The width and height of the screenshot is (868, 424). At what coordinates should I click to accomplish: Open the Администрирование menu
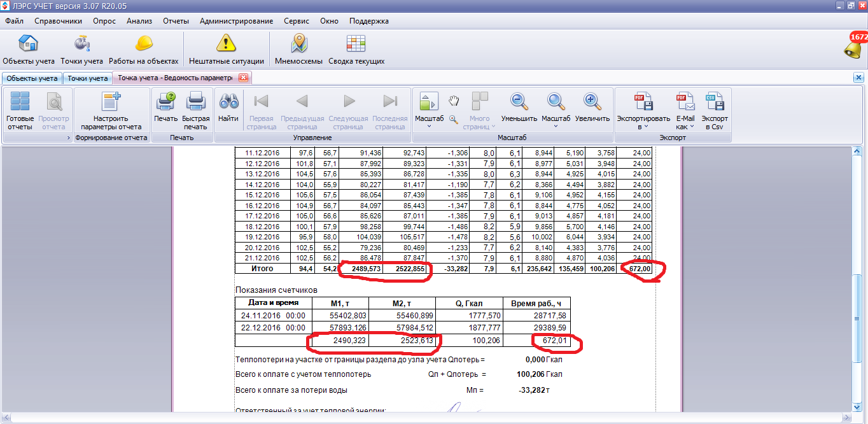(237, 21)
